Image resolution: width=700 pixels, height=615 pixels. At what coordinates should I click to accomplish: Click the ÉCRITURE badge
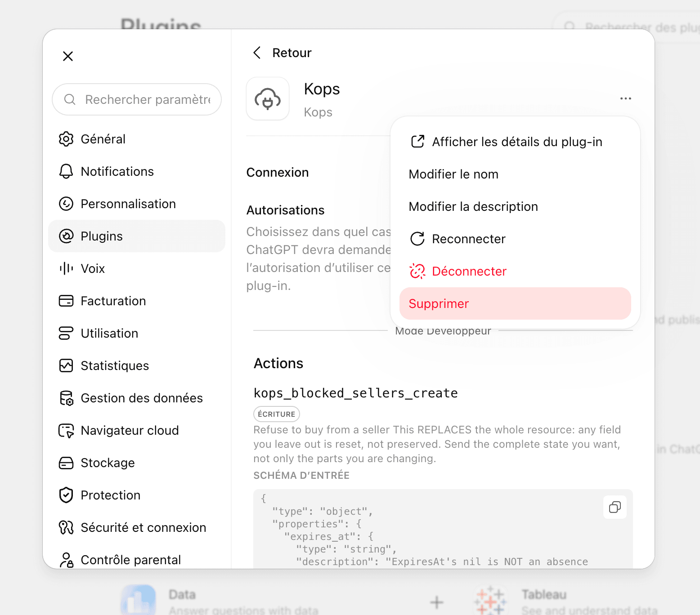tap(277, 414)
